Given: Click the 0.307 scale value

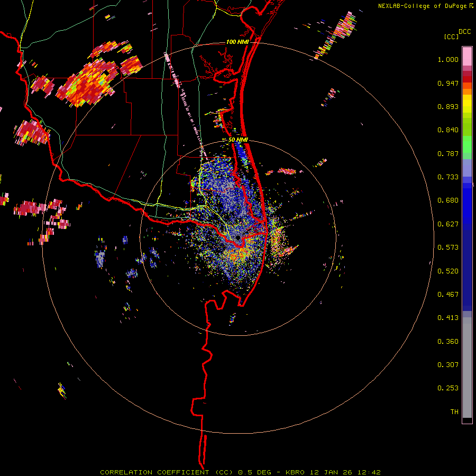Looking at the screenshot, I should [x=448, y=365].
